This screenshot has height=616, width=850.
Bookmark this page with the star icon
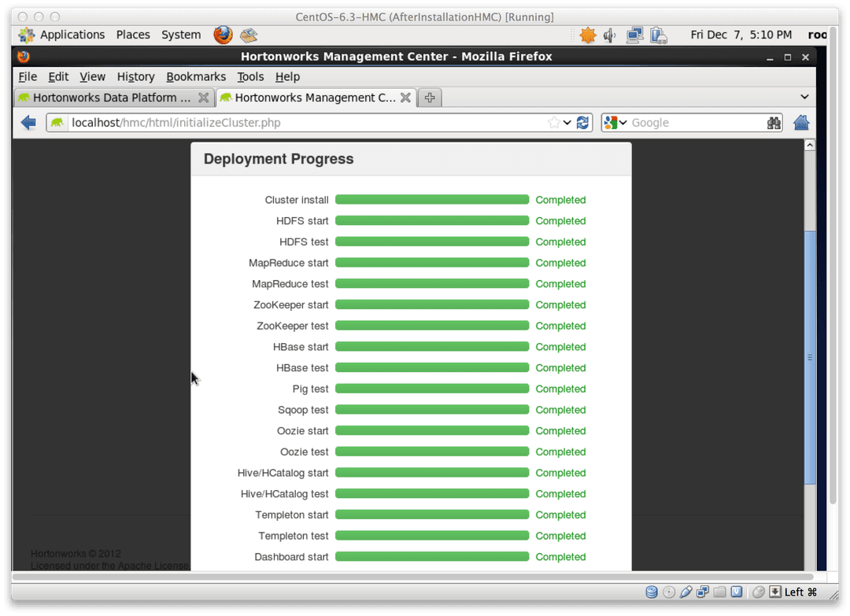click(x=554, y=123)
